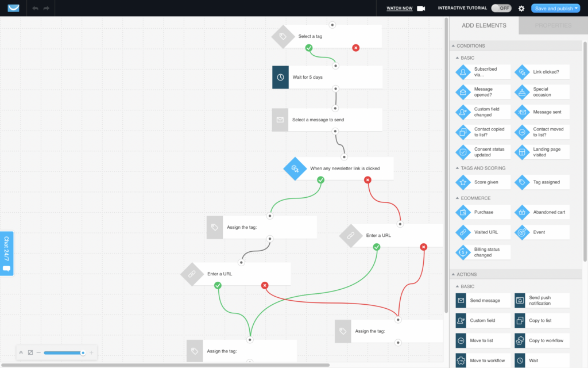Collapse the BASIC actions subsection
588x368 pixels.
point(457,286)
